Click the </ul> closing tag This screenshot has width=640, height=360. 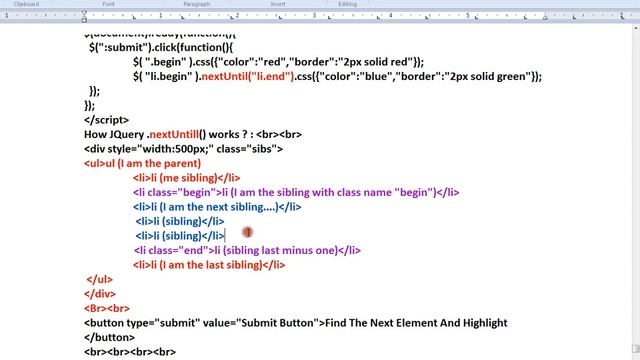click(x=99, y=280)
